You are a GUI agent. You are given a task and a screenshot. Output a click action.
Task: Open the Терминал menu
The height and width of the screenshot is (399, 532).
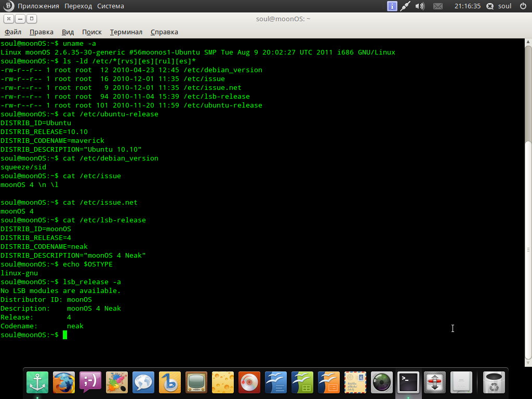point(126,32)
